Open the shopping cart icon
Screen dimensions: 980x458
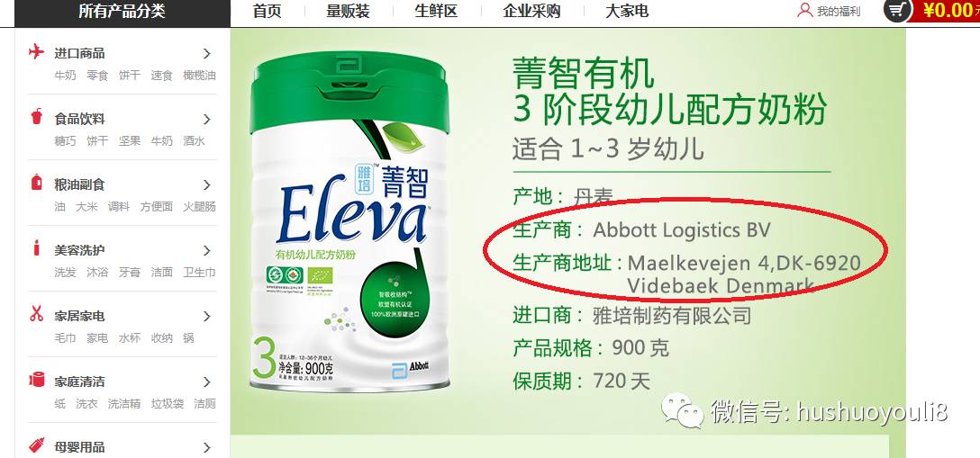(x=897, y=10)
